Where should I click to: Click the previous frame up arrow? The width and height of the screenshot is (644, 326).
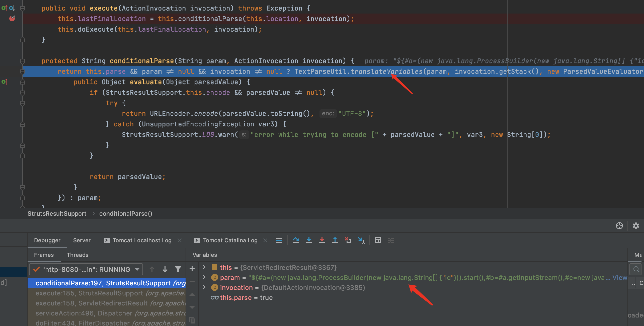coord(152,269)
